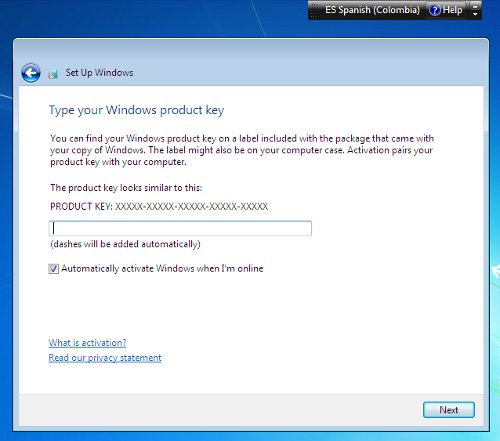Click the product key description paragraph
This screenshot has height=441, width=500.
[x=242, y=150]
